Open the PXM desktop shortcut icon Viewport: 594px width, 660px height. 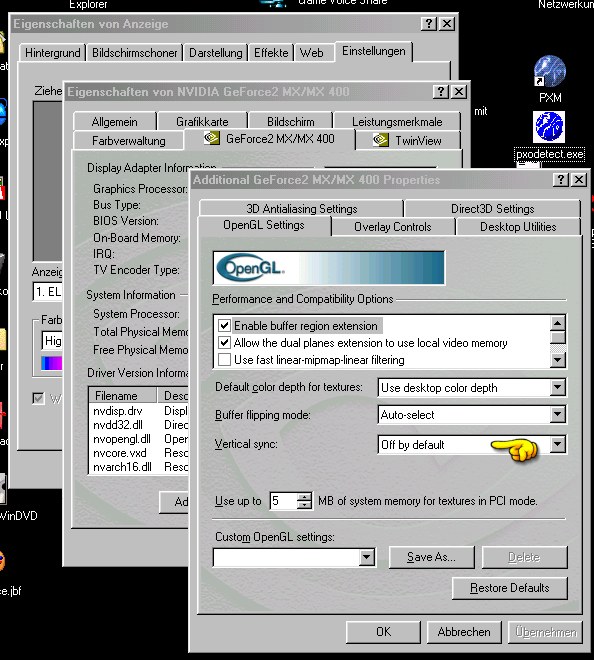point(549,72)
